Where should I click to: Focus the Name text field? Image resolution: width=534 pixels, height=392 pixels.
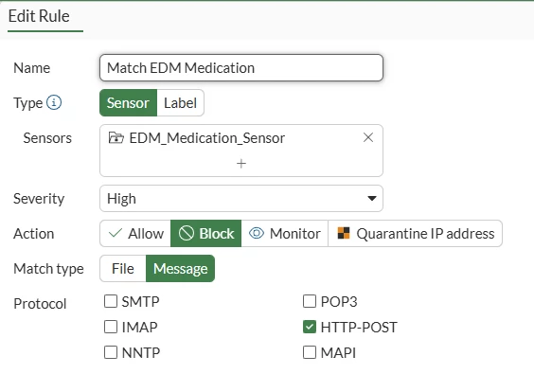(x=241, y=68)
